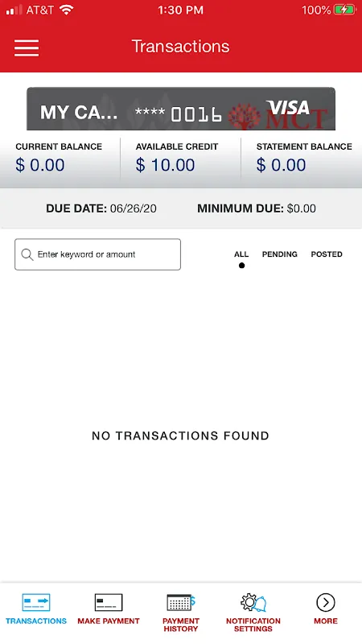Tap the battery indicator in status bar
This screenshot has height=644, width=362.
point(344,10)
